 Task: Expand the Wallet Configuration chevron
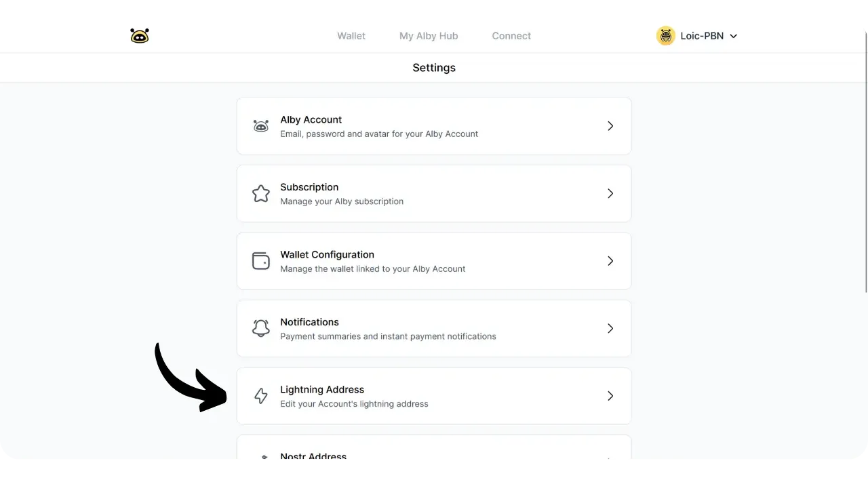click(610, 261)
